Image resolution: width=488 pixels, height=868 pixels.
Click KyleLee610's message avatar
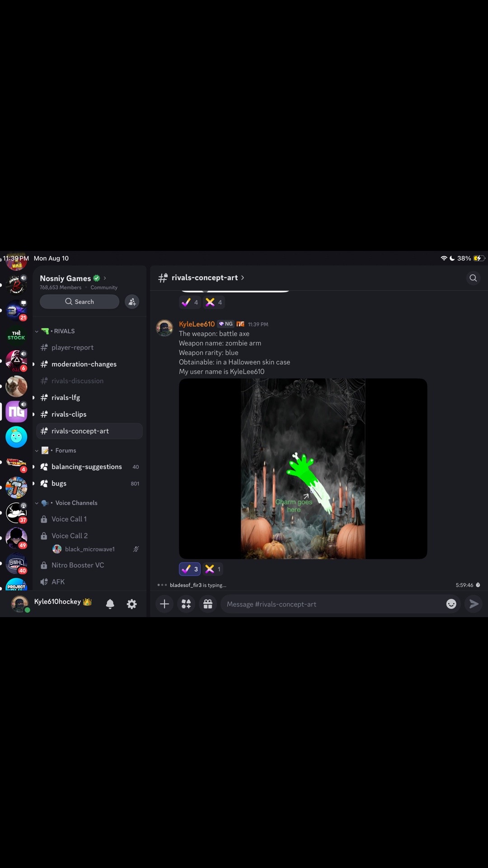[164, 328]
